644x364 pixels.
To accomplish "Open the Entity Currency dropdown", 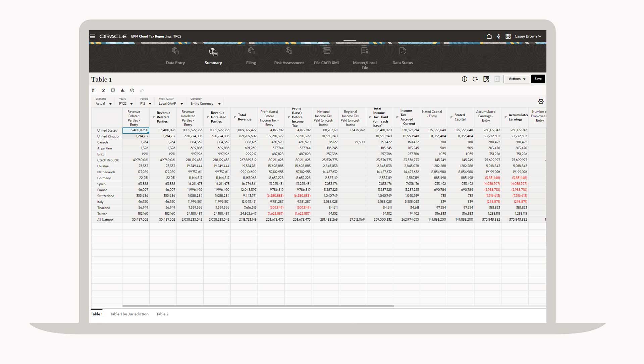I will 219,104.
